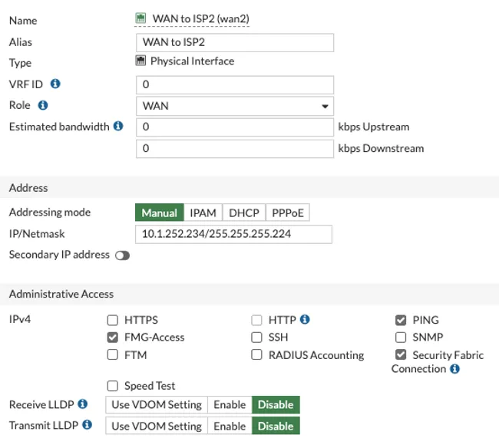Set Receive LLDP to Use VDOM Setting

point(157,404)
